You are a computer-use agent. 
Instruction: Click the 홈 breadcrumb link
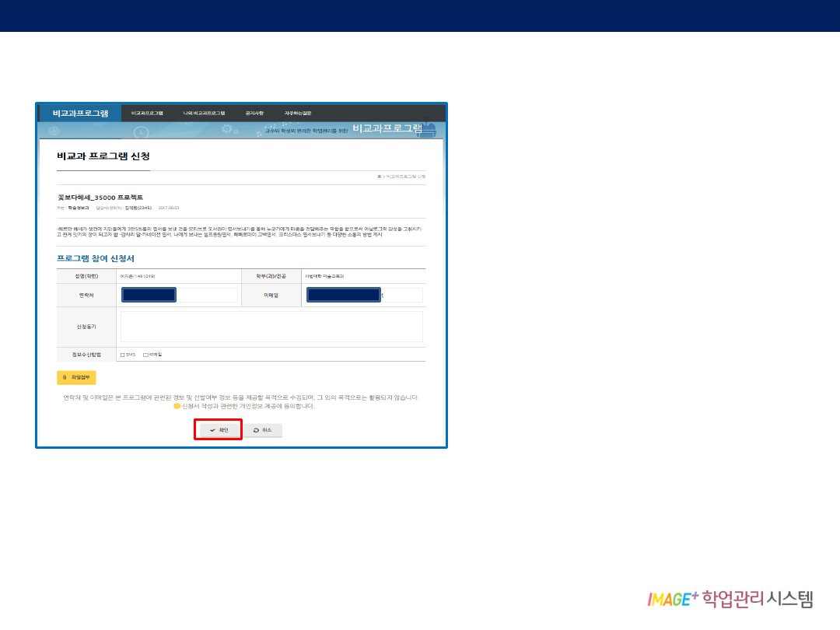(380, 177)
